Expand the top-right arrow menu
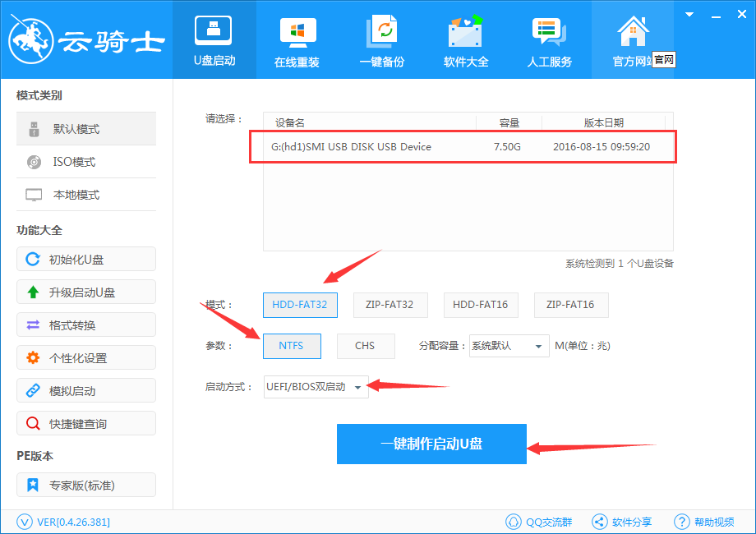 coord(689,14)
